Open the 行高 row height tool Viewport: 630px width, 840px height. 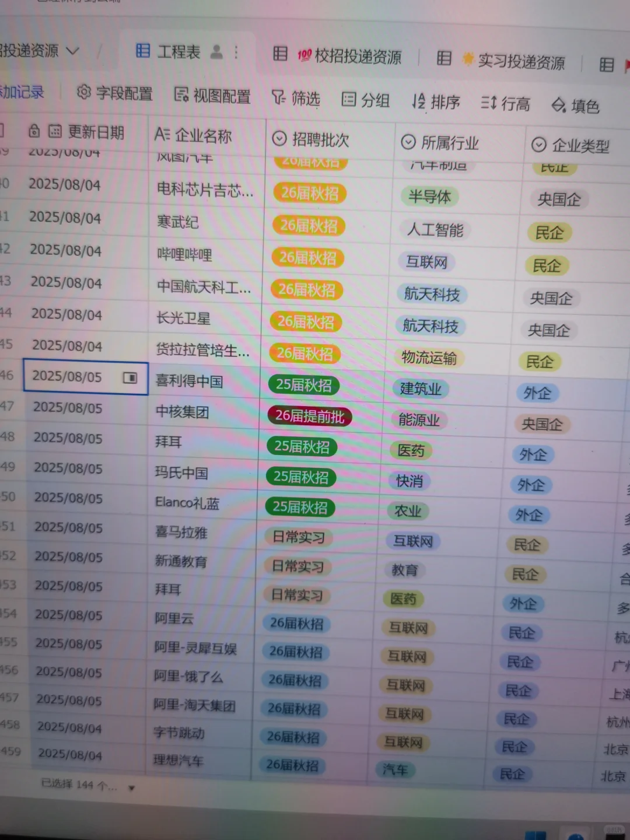(x=505, y=104)
